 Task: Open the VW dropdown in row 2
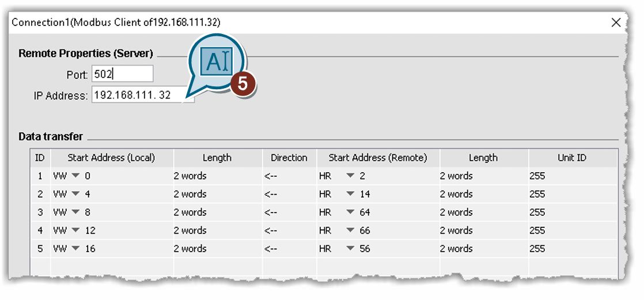tap(75, 194)
